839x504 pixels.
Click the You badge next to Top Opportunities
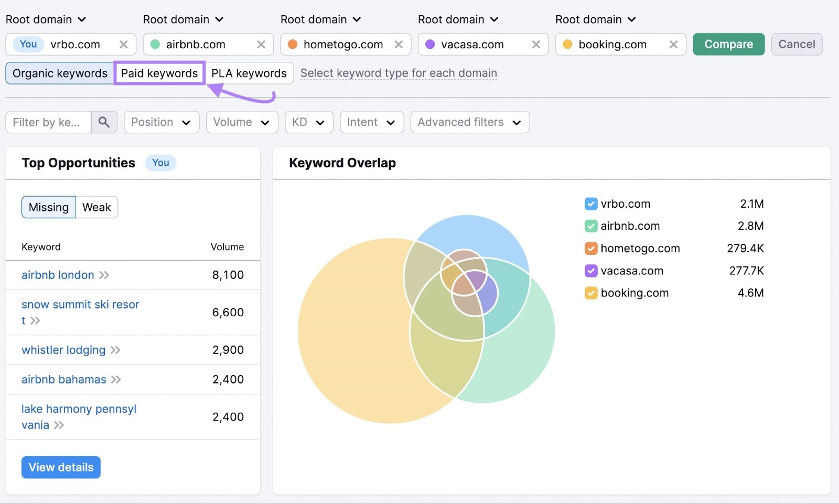[x=160, y=163]
